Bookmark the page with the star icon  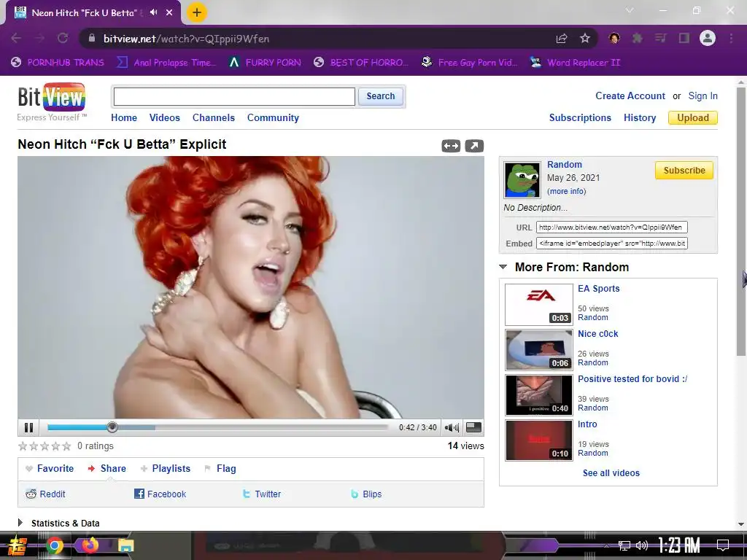click(585, 38)
